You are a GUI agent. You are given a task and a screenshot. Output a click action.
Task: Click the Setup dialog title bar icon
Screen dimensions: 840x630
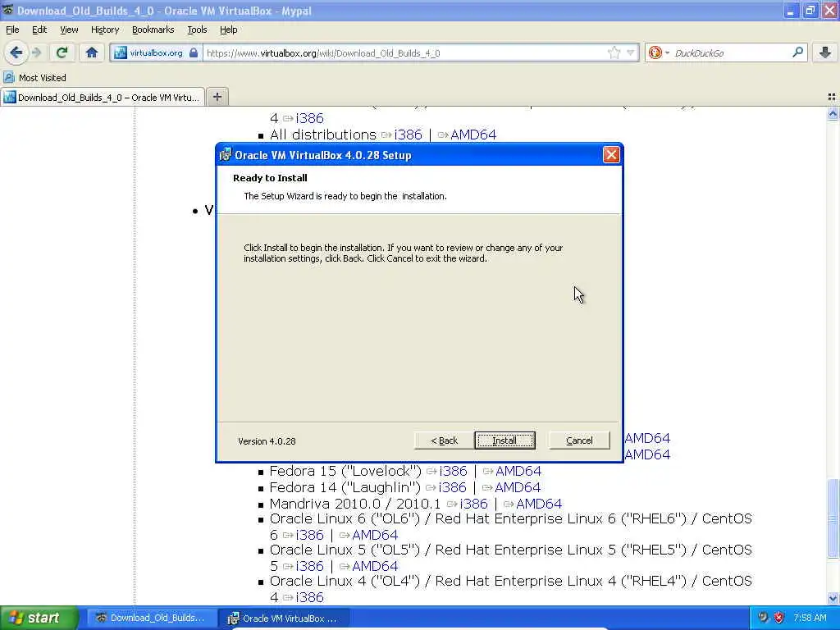pos(226,155)
